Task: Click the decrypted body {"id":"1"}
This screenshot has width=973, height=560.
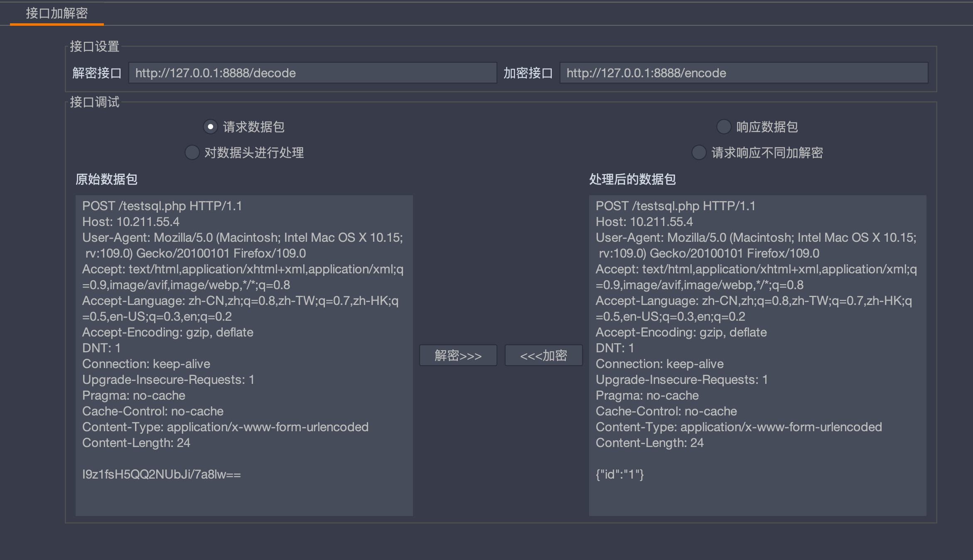Action: [619, 474]
